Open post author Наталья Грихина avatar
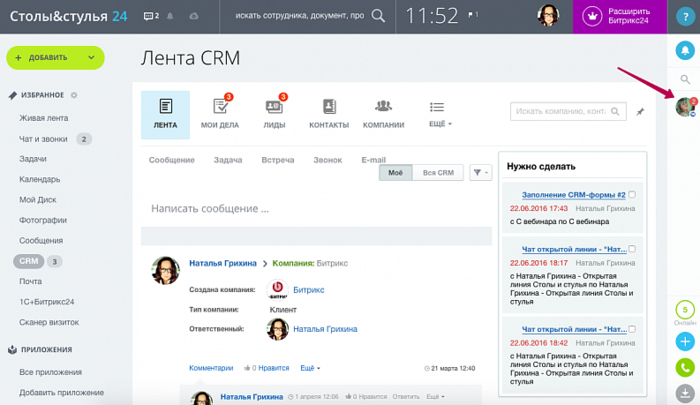700x405 pixels. [165, 270]
